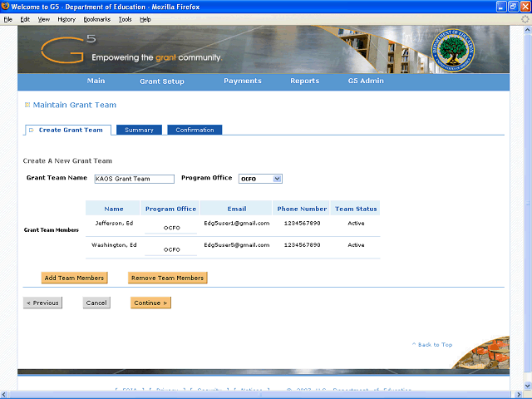Select the name Washington, Ed
The image size is (532, 399).
coord(114,245)
